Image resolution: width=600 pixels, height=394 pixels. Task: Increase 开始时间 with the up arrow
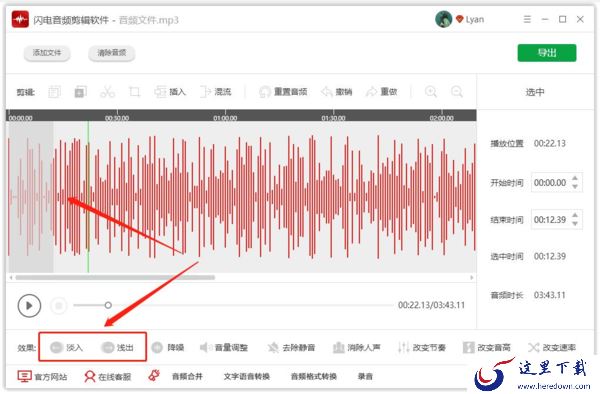(575, 178)
